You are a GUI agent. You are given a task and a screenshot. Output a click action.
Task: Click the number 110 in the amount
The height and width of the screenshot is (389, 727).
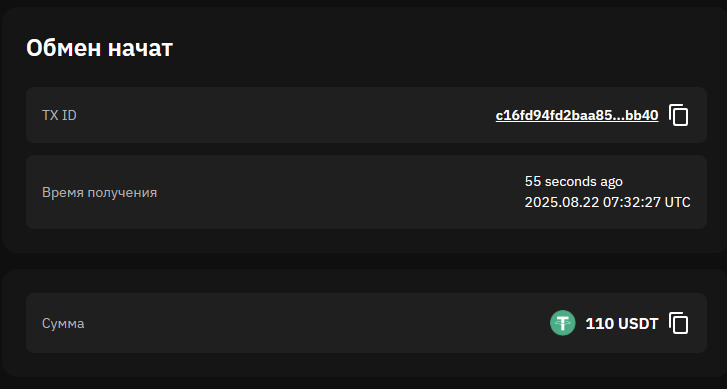coord(599,324)
